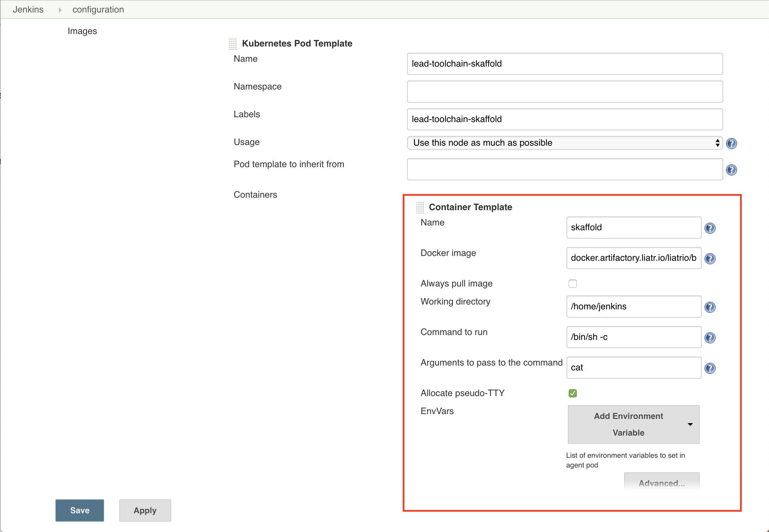769x532 pixels.
Task: Expand the Advanced... container options
Action: pyautogui.click(x=661, y=483)
